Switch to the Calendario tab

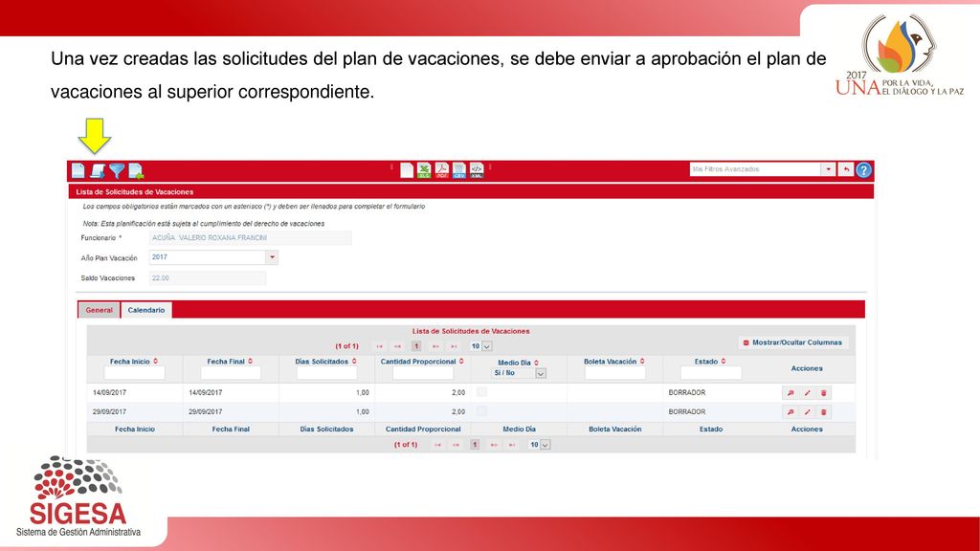coord(146,310)
